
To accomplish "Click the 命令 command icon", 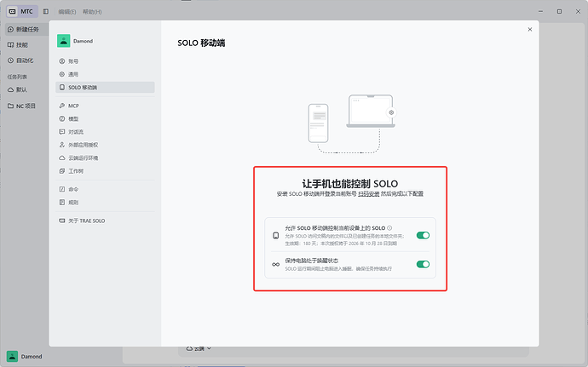I will pos(62,189).
